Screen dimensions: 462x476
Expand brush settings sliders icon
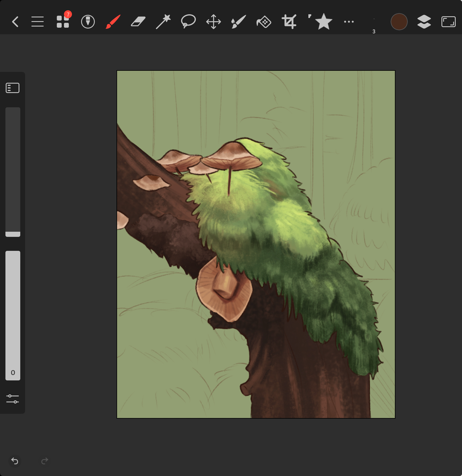pos(13,399)
